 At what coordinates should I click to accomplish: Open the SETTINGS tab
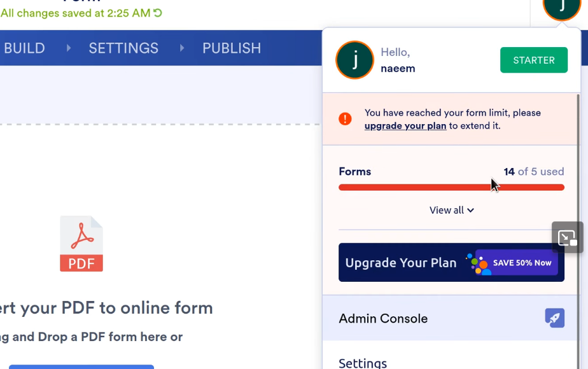[123, 48]
